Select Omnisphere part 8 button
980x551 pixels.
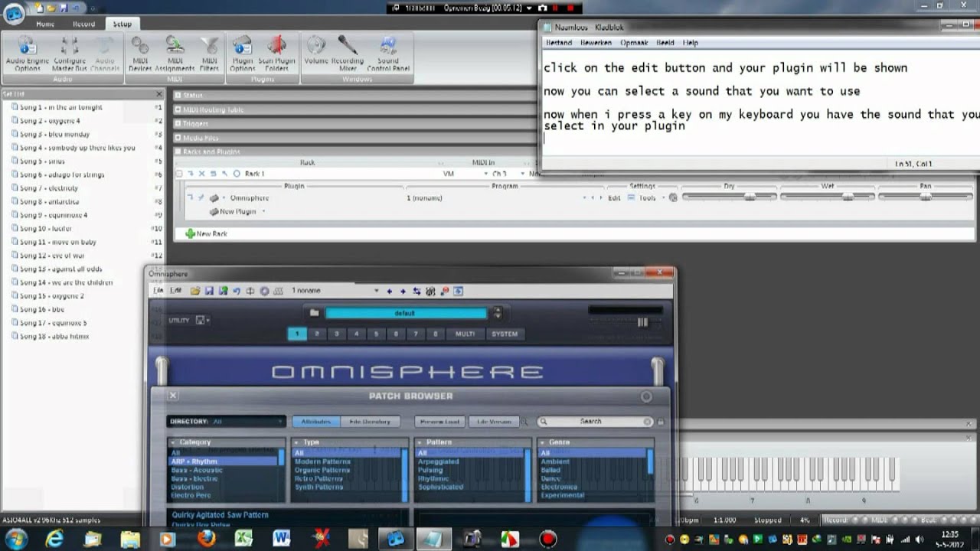coord(436,334)
